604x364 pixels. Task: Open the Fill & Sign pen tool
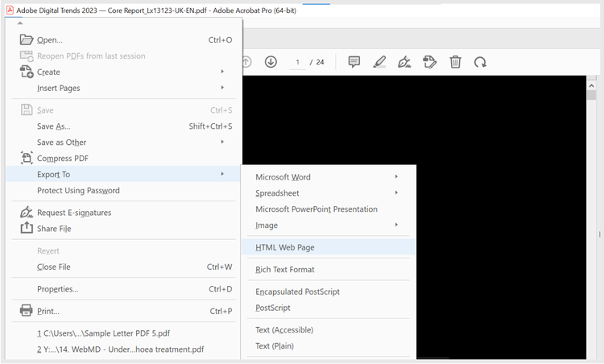[404, 62]
